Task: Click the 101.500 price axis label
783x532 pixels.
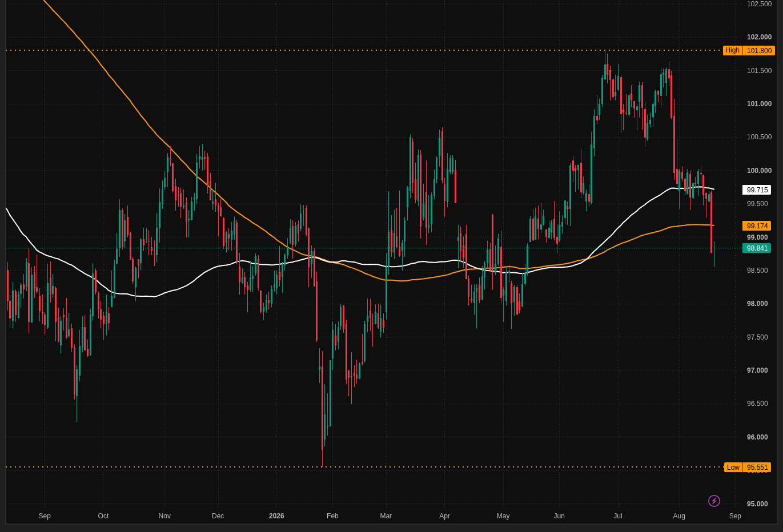Action: (x=759, y=71)
